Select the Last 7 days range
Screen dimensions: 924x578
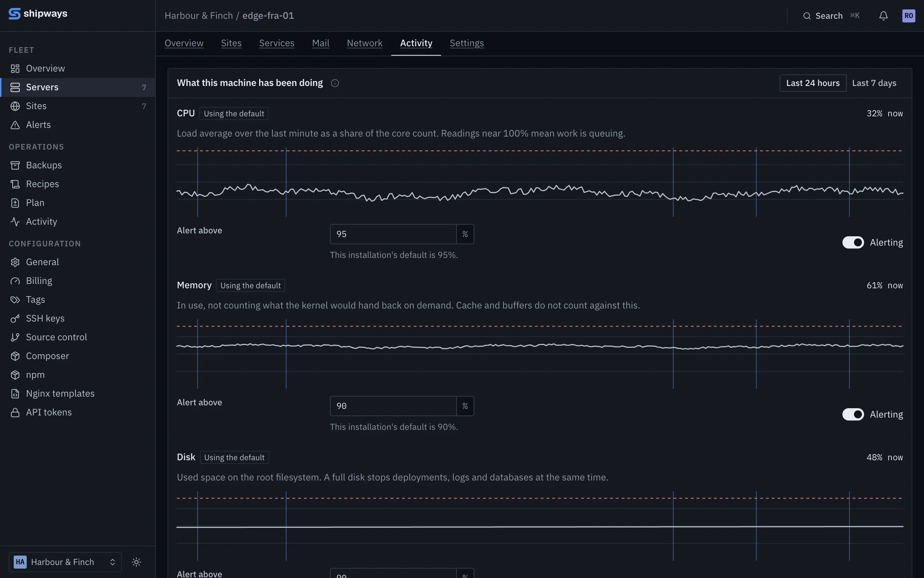coord(874,83)
